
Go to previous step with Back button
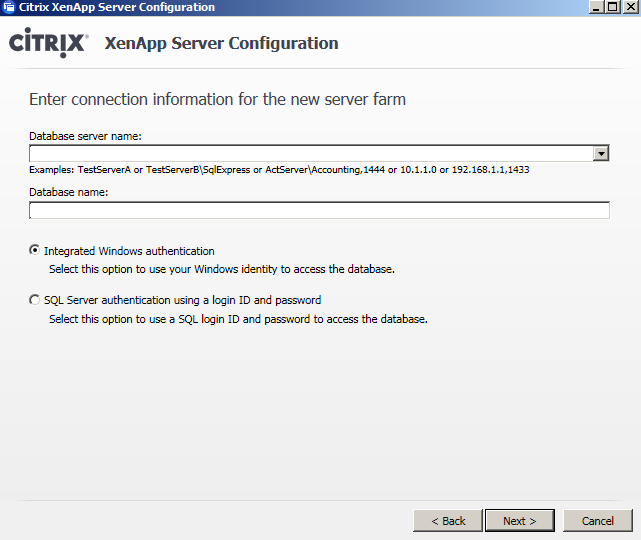pyautogui.click(x=448, y=521)
